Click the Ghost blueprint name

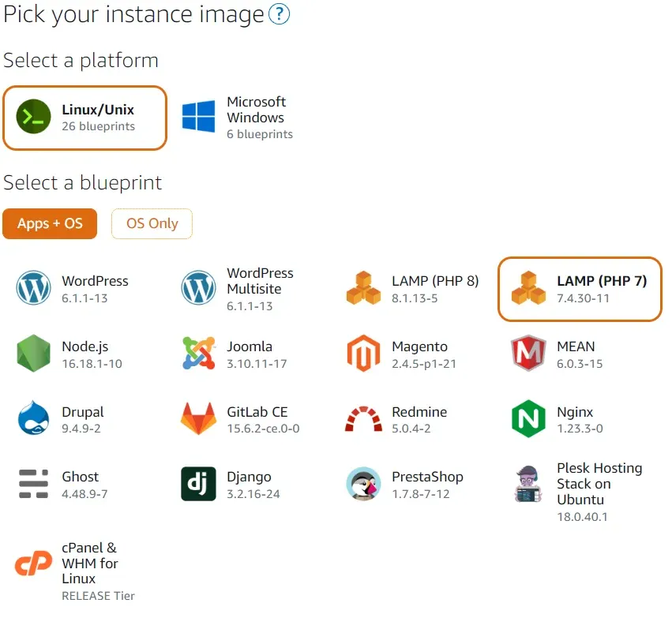coord(80,477)
